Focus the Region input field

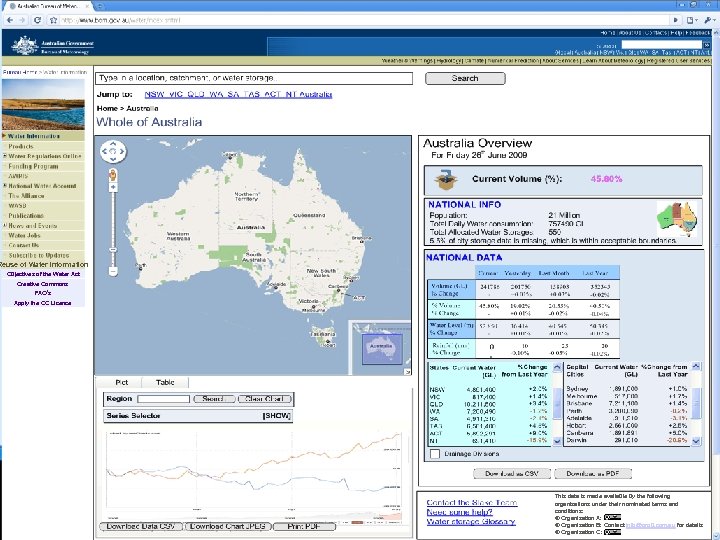(x=163, y=399)
